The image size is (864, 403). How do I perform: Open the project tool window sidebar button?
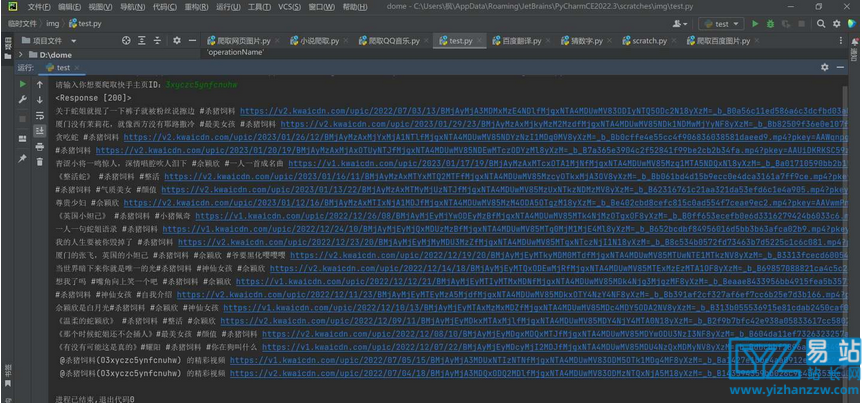[x=7, y=47]
